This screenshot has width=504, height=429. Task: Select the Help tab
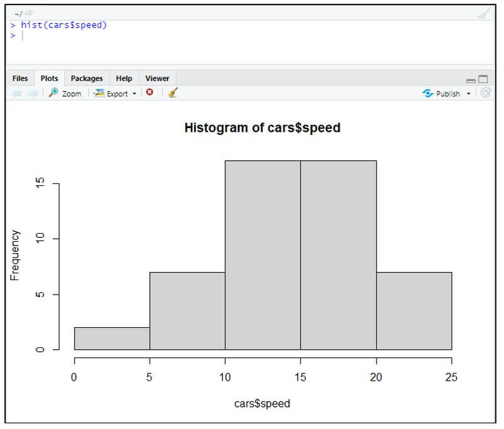[124, 78]
